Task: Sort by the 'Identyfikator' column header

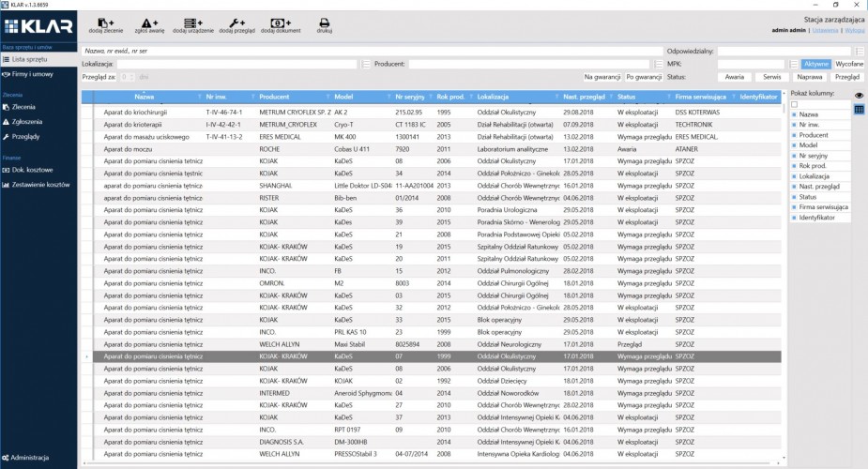Action: click(758, 97)
